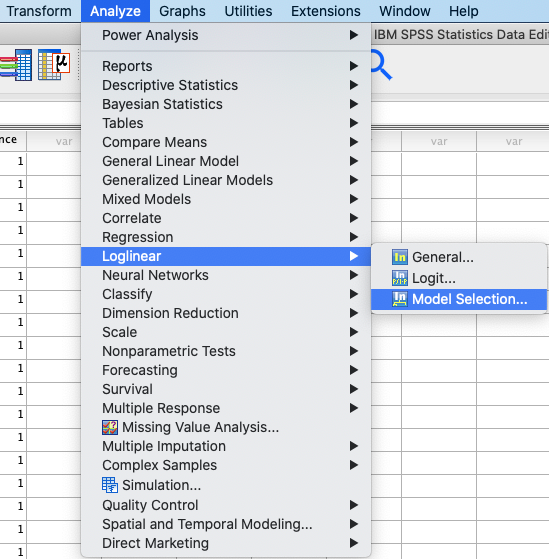The width and height of the screenshot is (549, 559).
Task: Click the toolbar icon with mu symbol
Action: (54, 65)
